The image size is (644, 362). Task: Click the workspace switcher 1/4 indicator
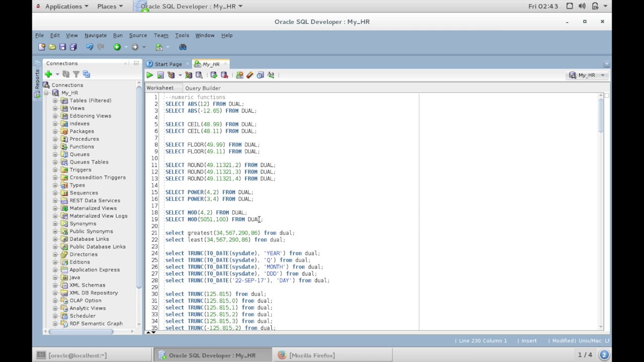coord(585,355)
